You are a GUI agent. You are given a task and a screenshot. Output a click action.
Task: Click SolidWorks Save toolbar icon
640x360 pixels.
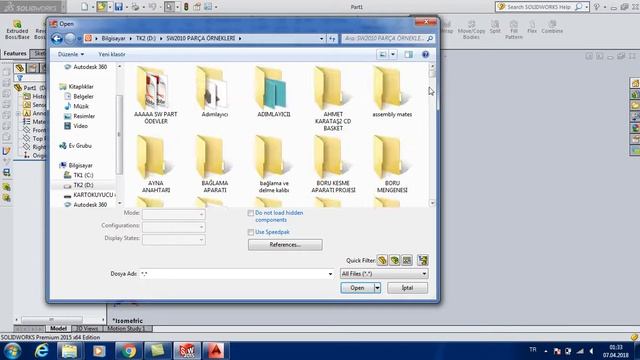click(x=118, y=7)
